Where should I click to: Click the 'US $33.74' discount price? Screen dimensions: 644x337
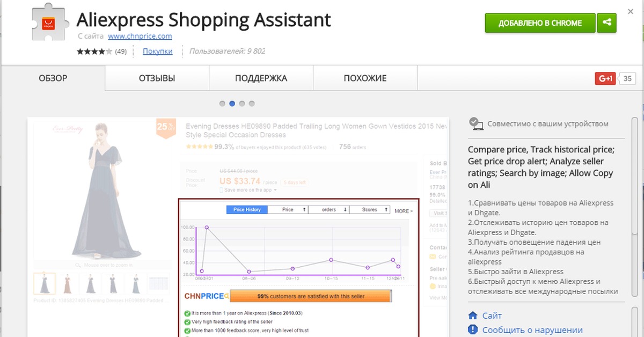coord(240,181)
